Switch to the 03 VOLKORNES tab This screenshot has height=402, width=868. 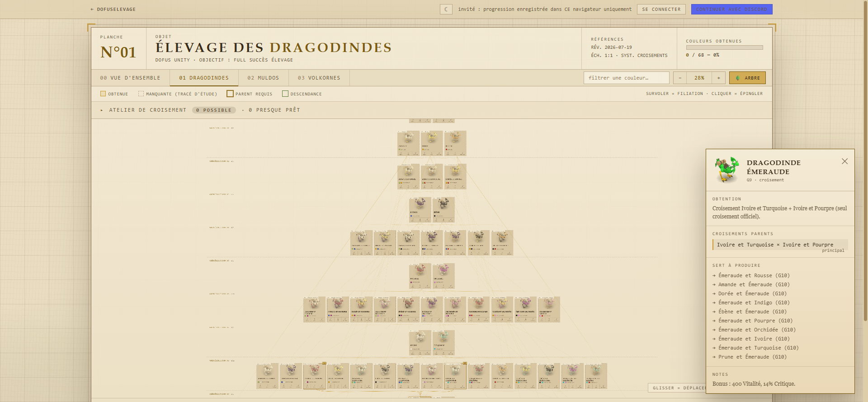(319, 78)
